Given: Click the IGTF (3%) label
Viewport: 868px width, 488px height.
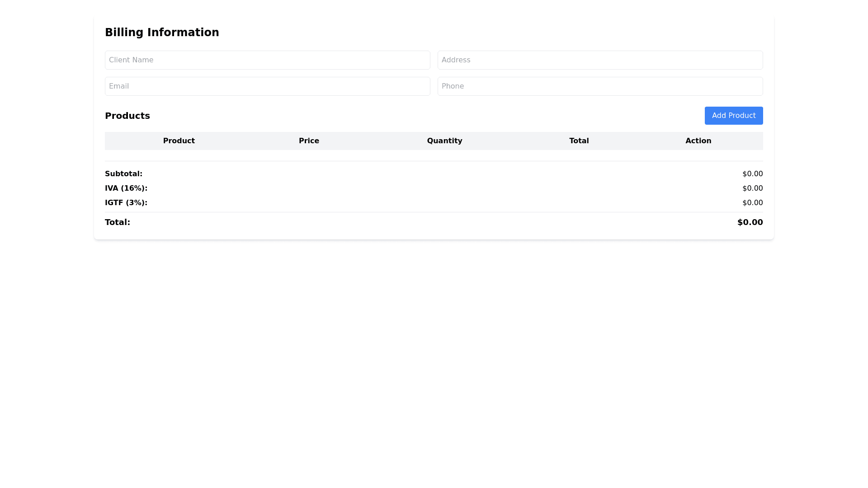Looking at the screenshot, I should tap(126, 203).
